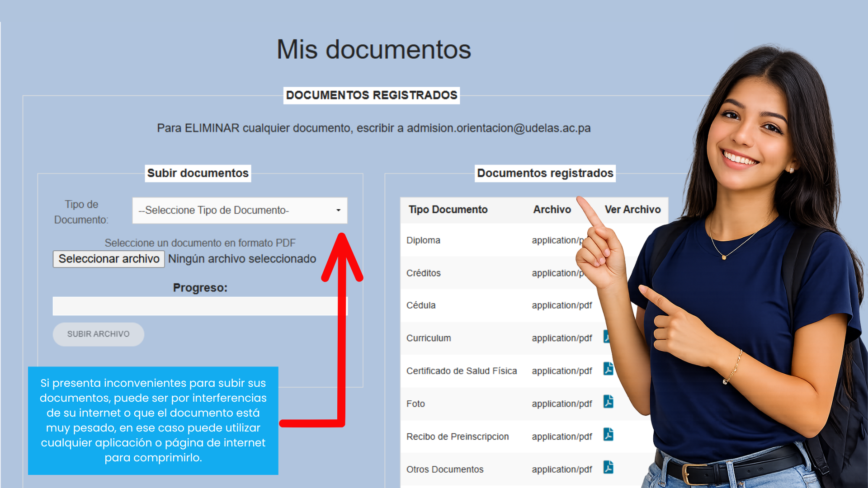Viewport: 868px width, 488px height.
Task: Click the Ningún archivo seleccionado text
Action: coord(242,259)
